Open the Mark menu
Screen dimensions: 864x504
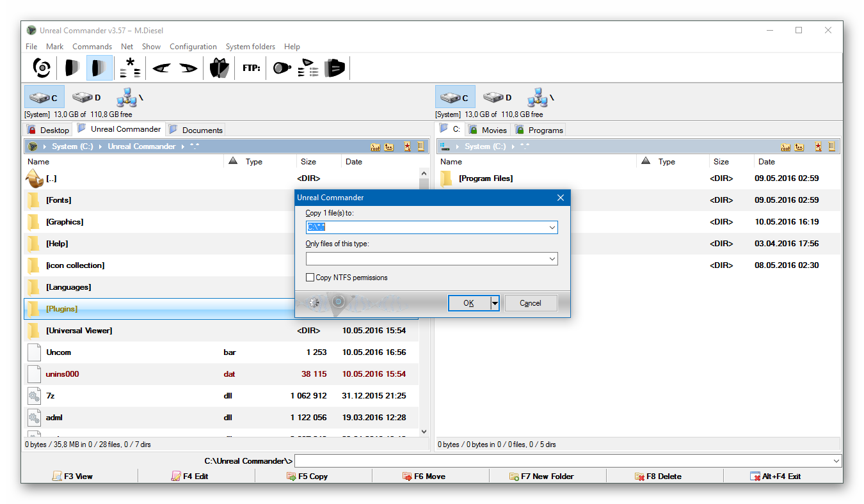pos(55,47)
